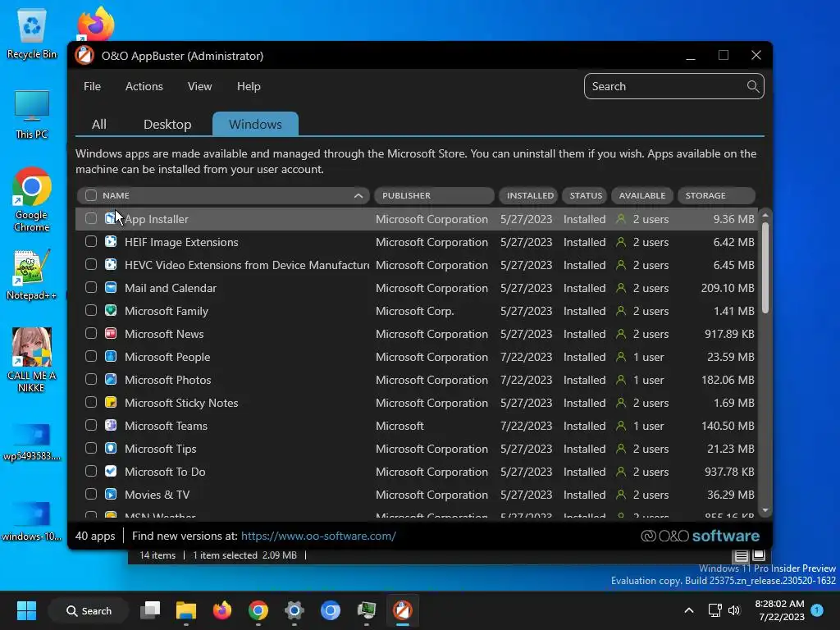Click the NAME column sort arrow
840x630 pixels.
[358, 196]
